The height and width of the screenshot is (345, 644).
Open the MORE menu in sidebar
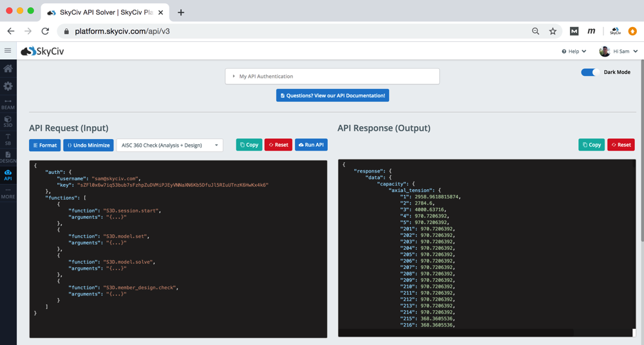tap(8, 193)
